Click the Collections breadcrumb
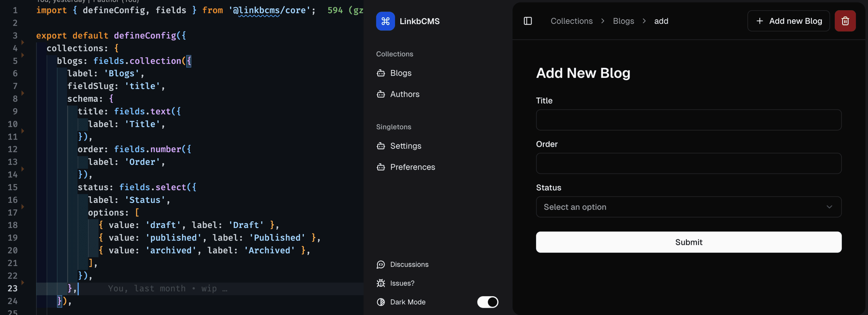 571,21
